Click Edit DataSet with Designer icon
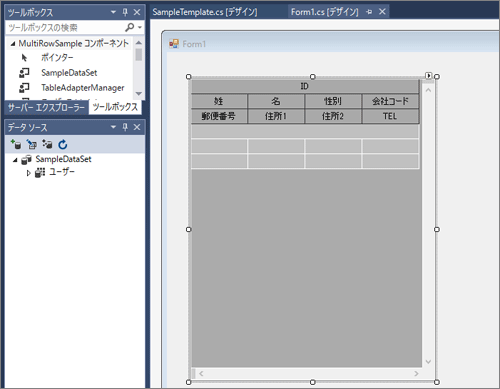 32,144
